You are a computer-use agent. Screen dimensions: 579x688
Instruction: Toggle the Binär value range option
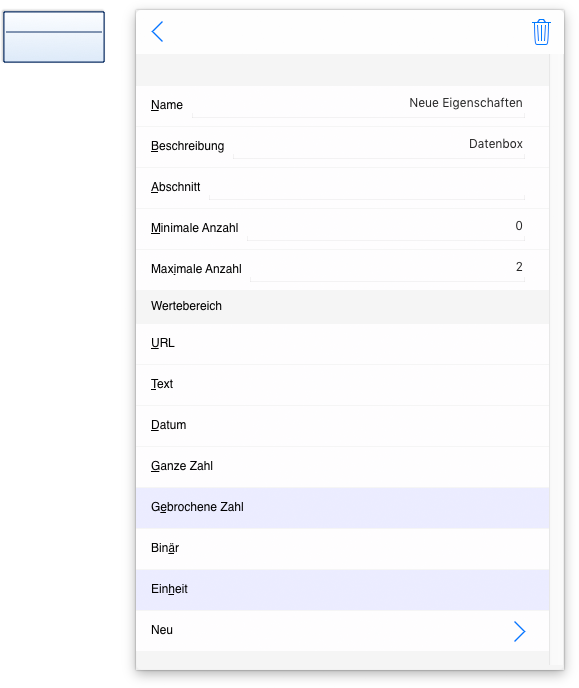point(343,549)
